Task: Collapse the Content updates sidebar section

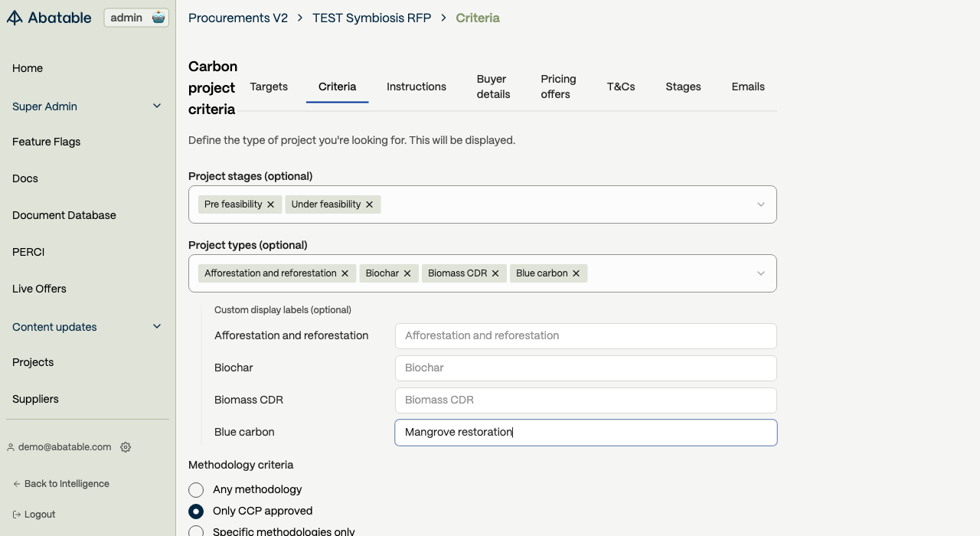Action: click(x=157, y=327)
